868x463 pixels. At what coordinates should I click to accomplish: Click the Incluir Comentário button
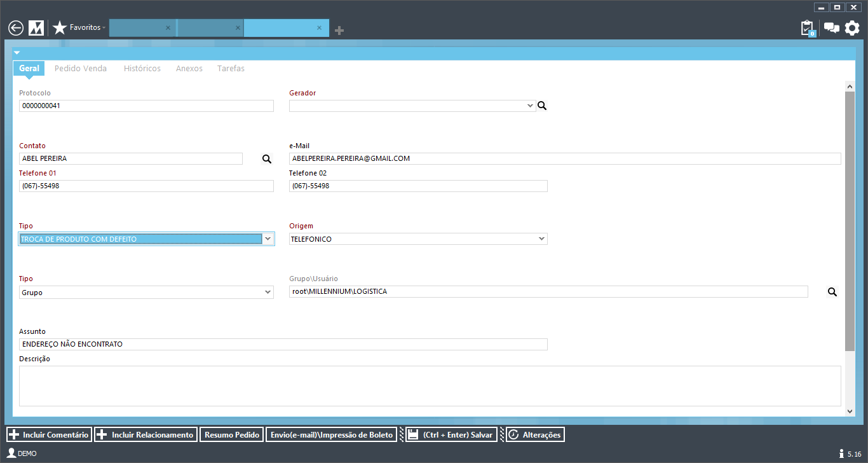49,435
